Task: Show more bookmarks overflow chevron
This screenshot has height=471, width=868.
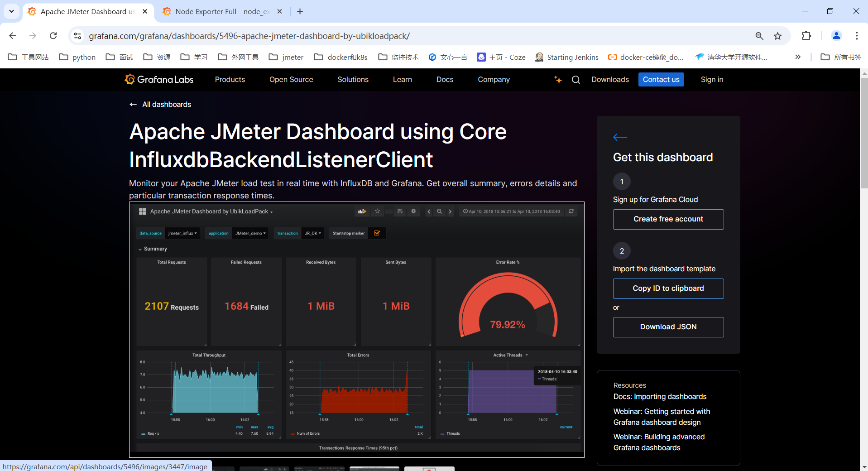Action: (798, 57)
